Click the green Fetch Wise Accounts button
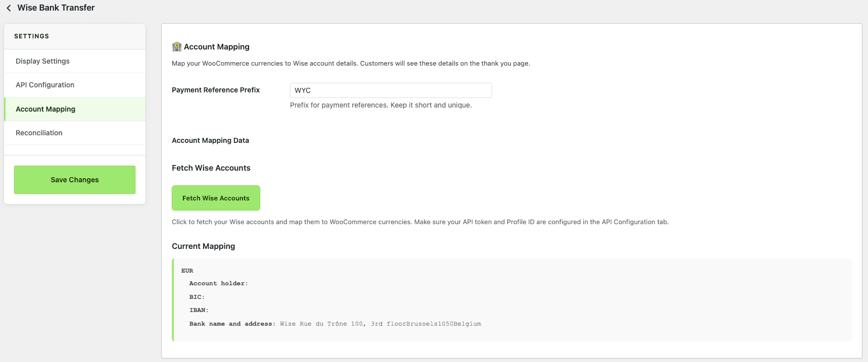The width and height of the screenshot is (868, 362). pos(216,198)
